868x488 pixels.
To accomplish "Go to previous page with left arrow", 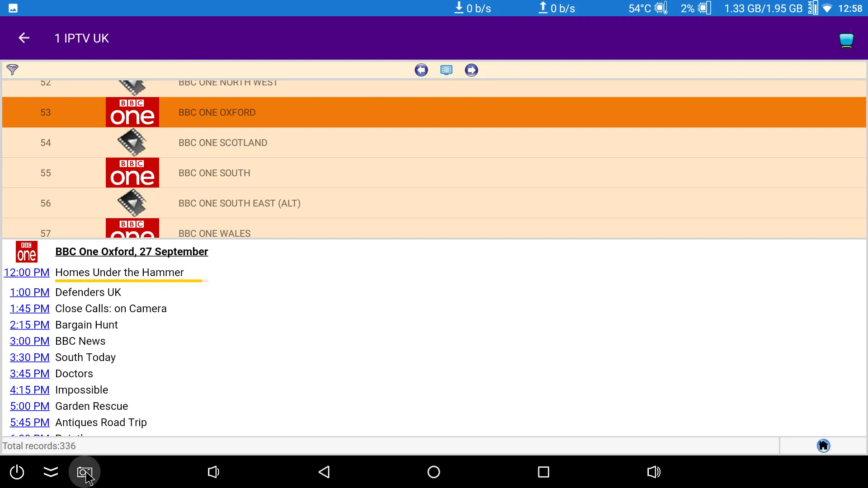I will tap(421, 70).
